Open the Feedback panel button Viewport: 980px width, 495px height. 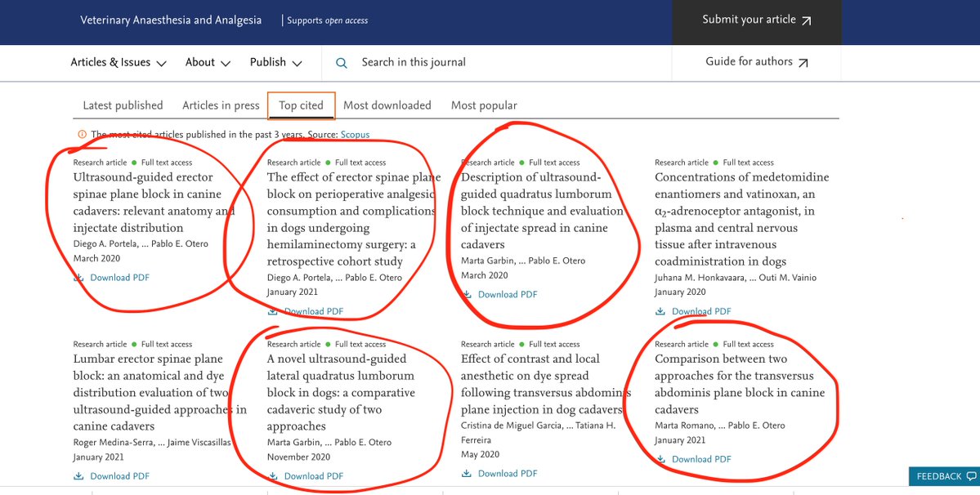[x=944, y=476]
